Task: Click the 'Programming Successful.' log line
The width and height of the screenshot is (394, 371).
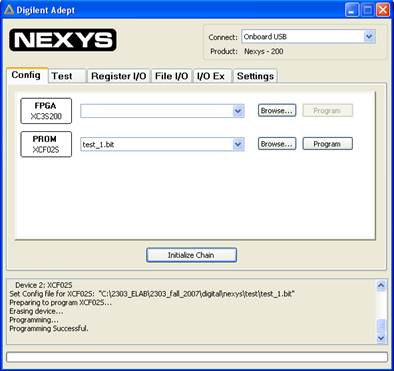Action: point(49,328)
